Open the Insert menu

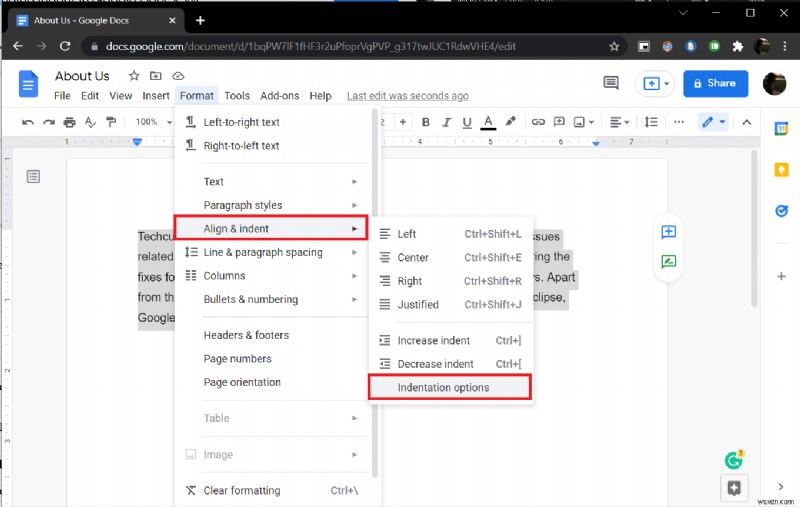pyautogui.click(x=156, y=96)
